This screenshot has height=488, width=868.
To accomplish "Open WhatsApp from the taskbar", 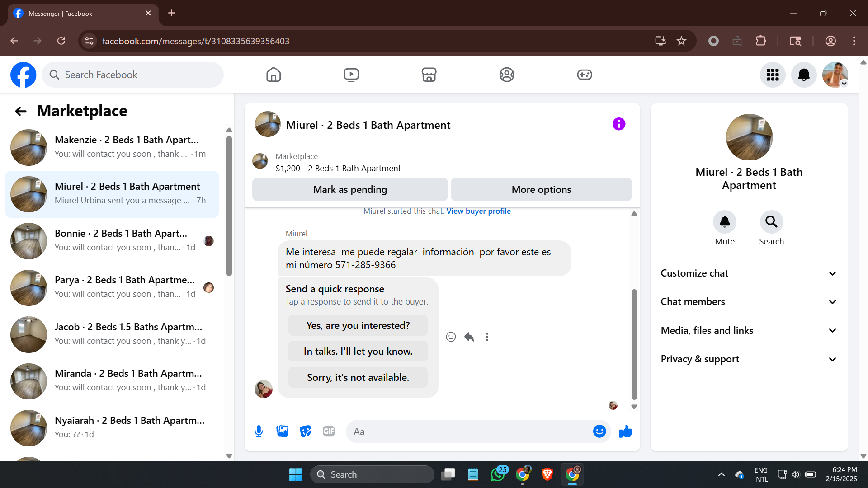I will 498,474.
